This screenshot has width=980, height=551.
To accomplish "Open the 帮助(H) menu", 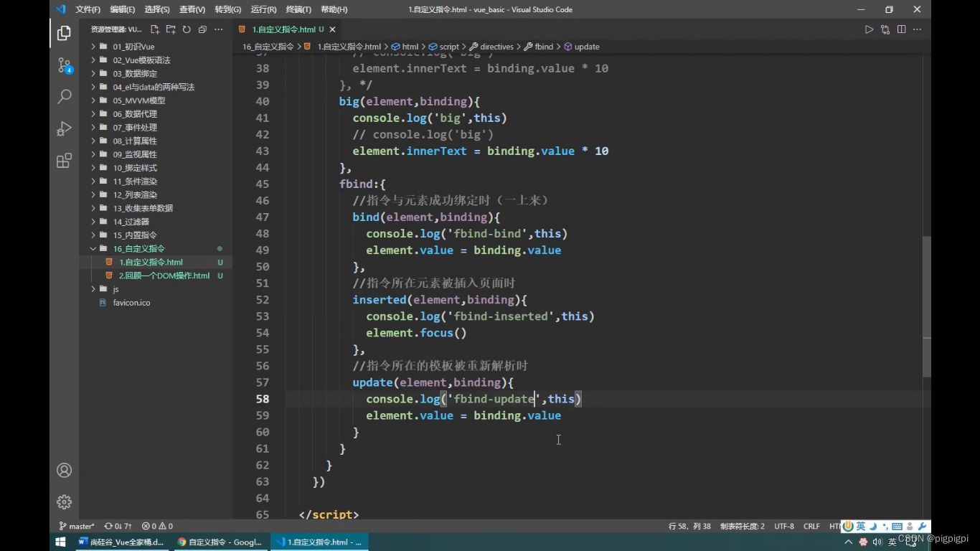I will coord(334,9).
